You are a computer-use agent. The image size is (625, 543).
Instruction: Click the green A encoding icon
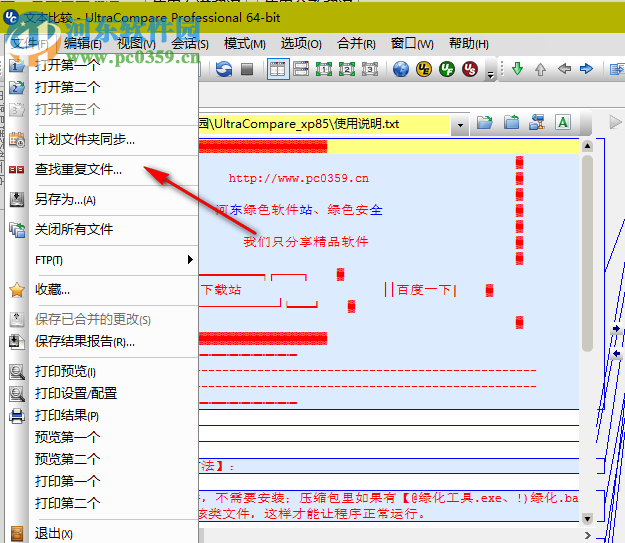coord(563,122)
